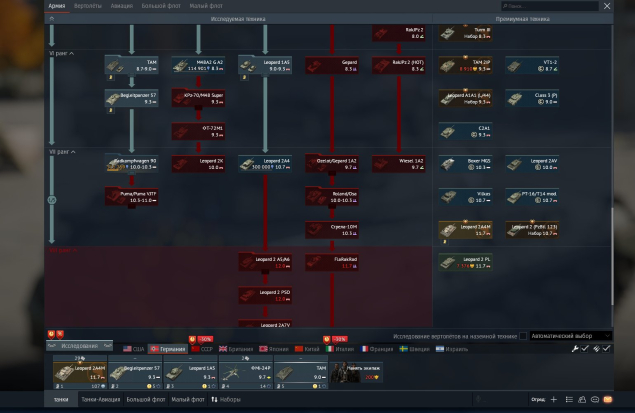Select the Leopard 2 PSO vehicle card

coord(265,295)
